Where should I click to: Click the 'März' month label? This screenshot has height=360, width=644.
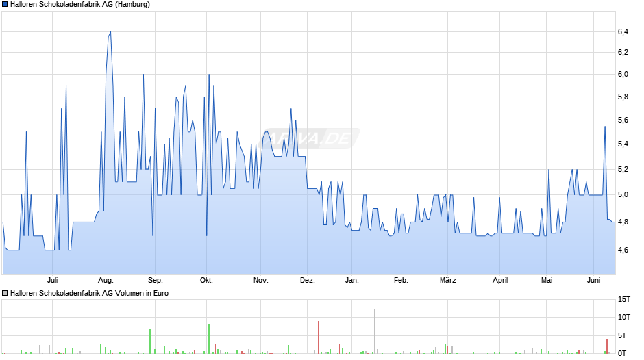(447, 281)
